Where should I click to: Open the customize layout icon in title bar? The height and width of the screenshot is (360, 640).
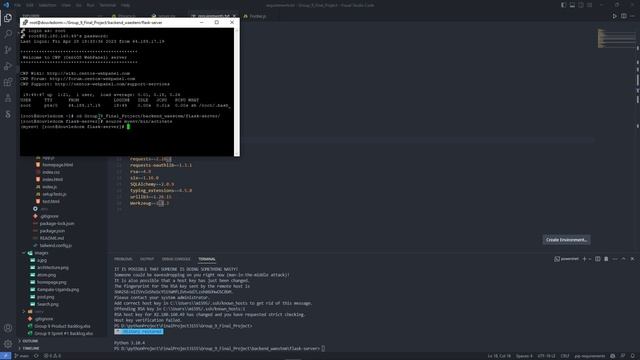pyautogui.click(x=589, y=5)
